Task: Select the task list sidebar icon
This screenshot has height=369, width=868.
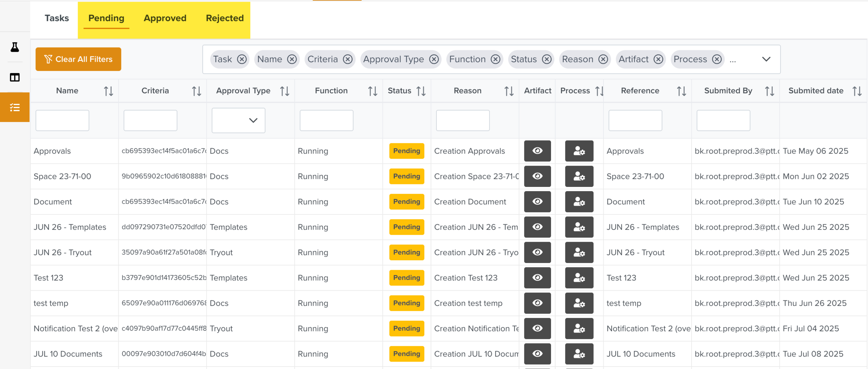Action: (15, 107)
